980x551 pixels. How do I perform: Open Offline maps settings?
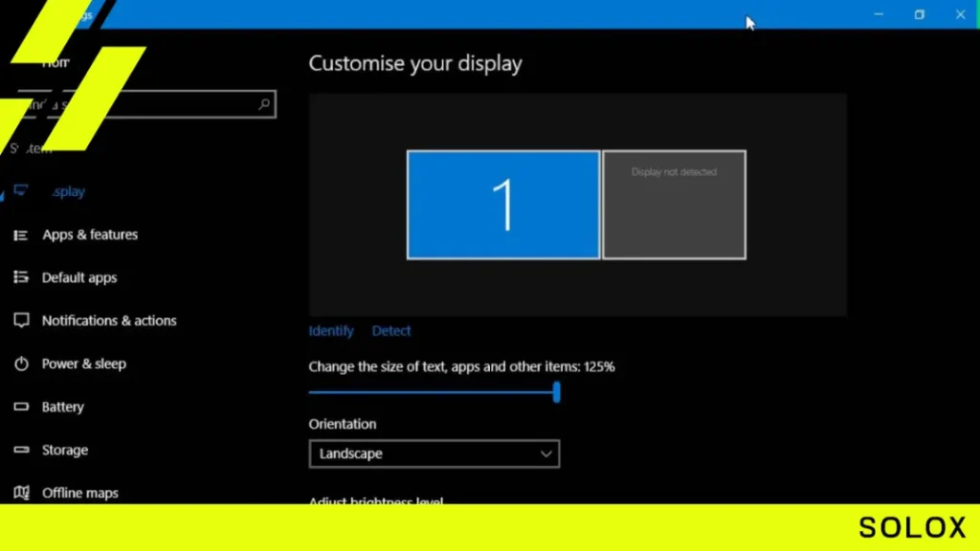[x=80, y=493]
